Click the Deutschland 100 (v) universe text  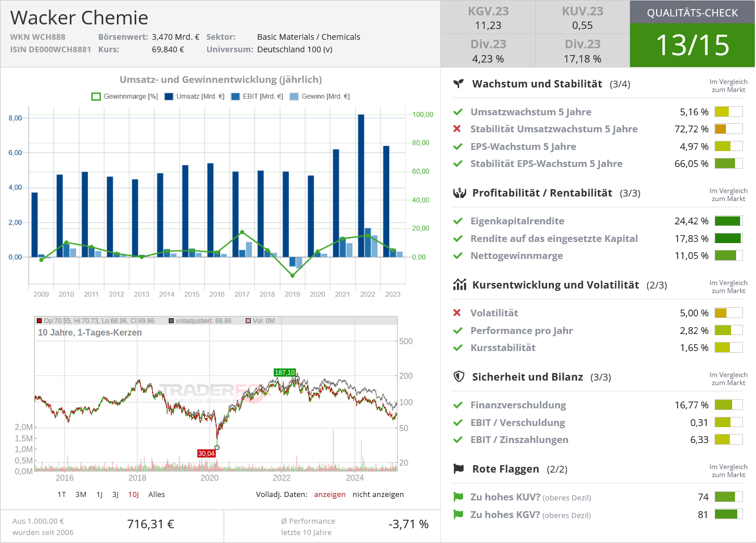[295, 49]
